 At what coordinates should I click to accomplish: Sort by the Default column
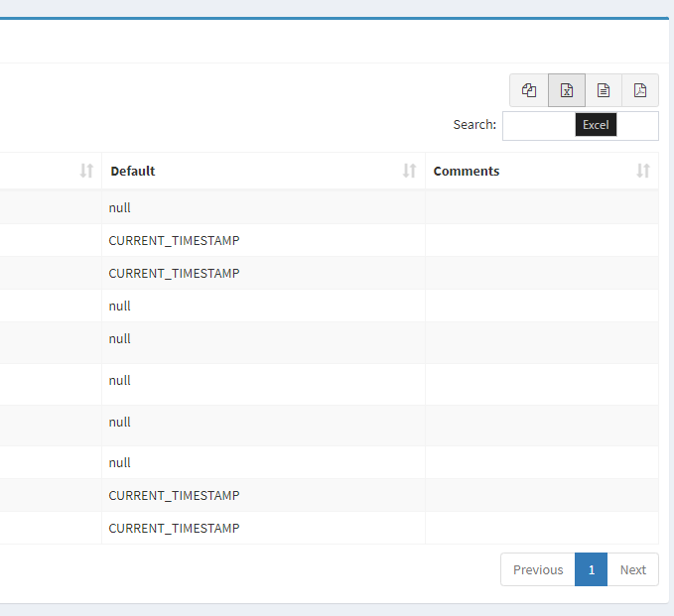[x=263, y=171]
